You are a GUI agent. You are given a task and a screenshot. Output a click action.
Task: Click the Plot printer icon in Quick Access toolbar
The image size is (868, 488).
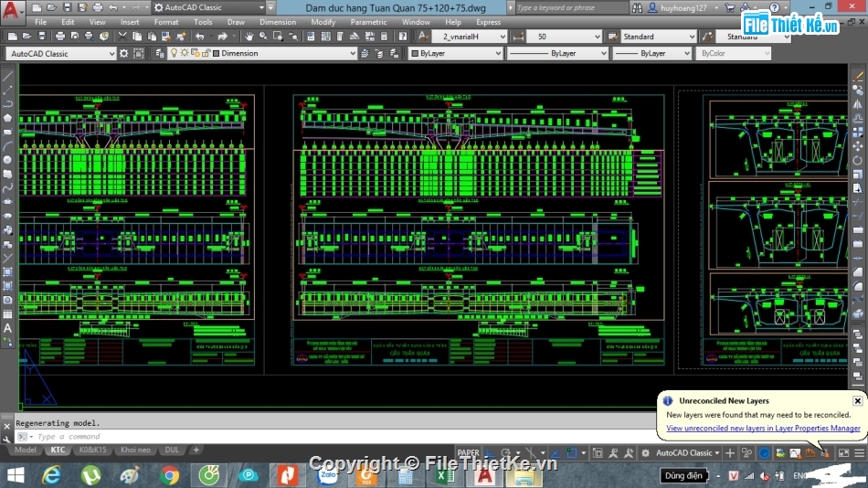click(x=98, y=7)
